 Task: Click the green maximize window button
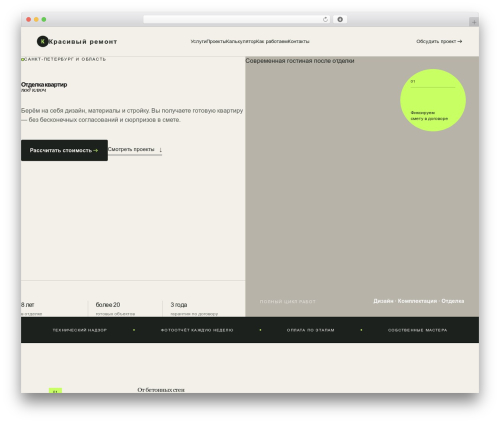coord(44,19)
